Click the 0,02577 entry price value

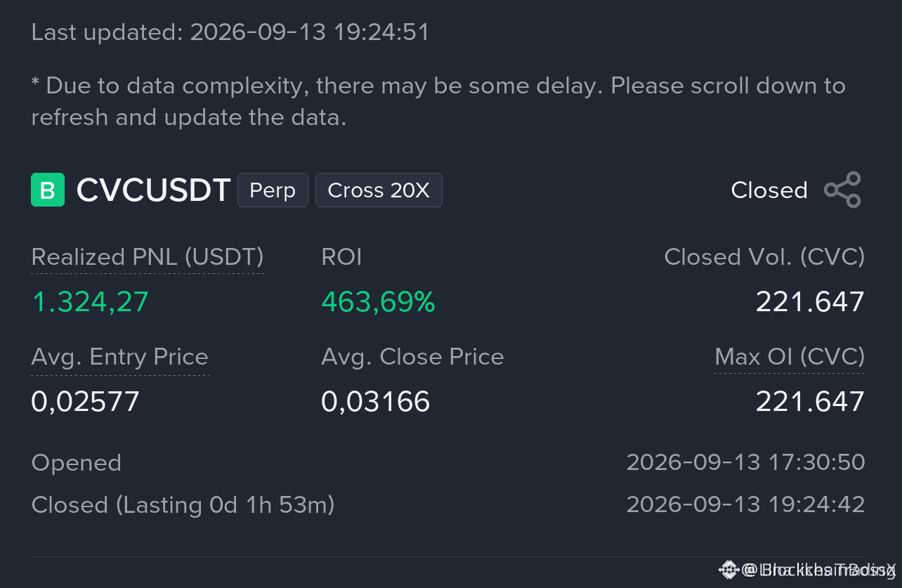[86, 402]
